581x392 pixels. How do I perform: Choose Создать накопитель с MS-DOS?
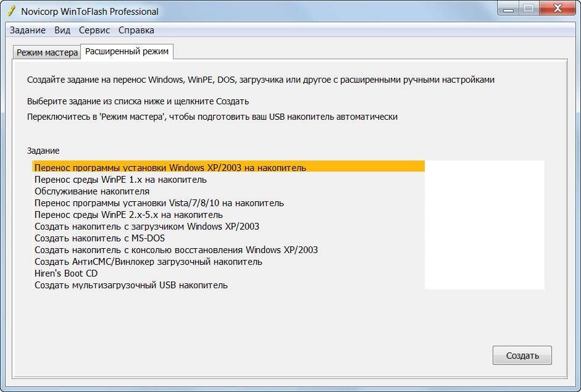tap(228, 238)
